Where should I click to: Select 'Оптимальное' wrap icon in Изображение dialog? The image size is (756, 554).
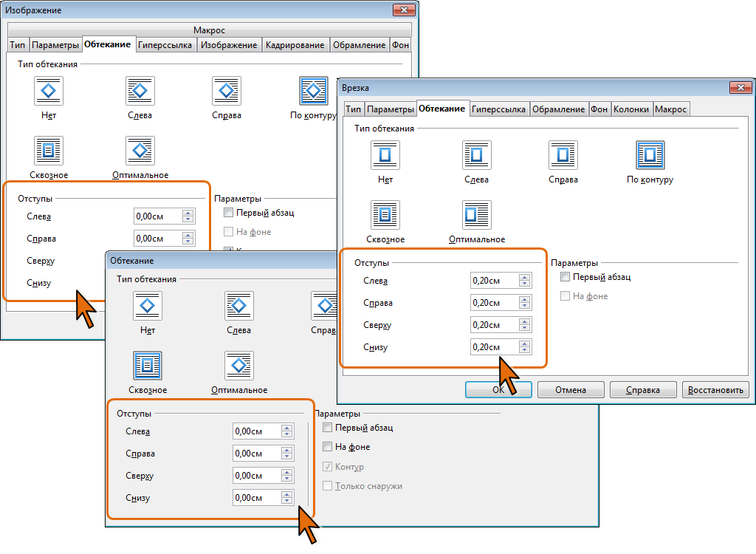tap(140, 151)
